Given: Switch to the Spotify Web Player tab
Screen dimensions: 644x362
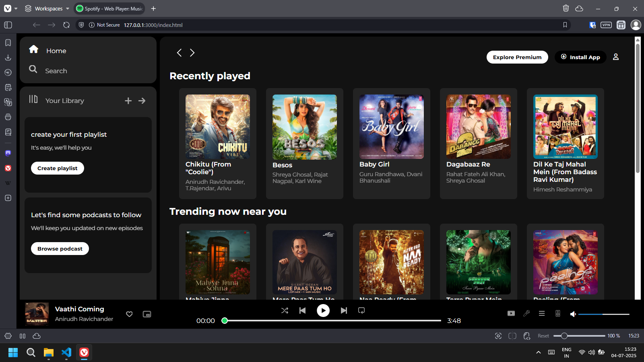Looking at the screenshot, I should point(109,8).
